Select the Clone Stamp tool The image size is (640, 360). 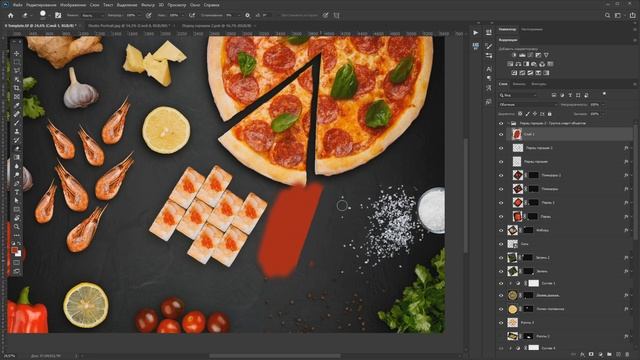17,131
